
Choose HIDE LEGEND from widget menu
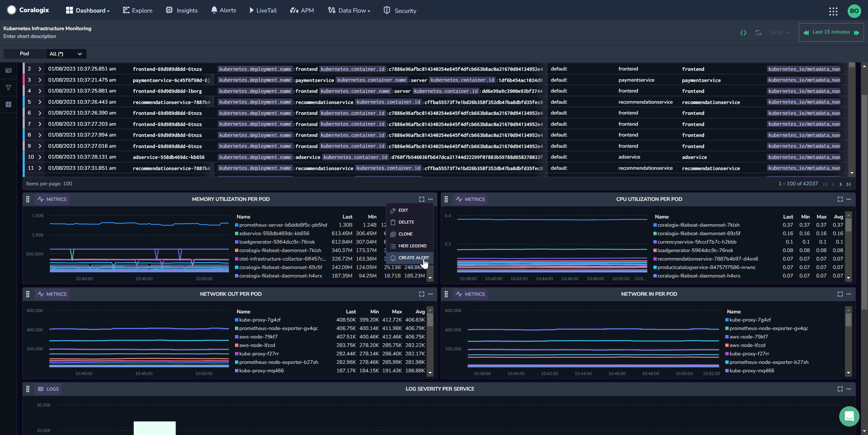pos(410,246)
